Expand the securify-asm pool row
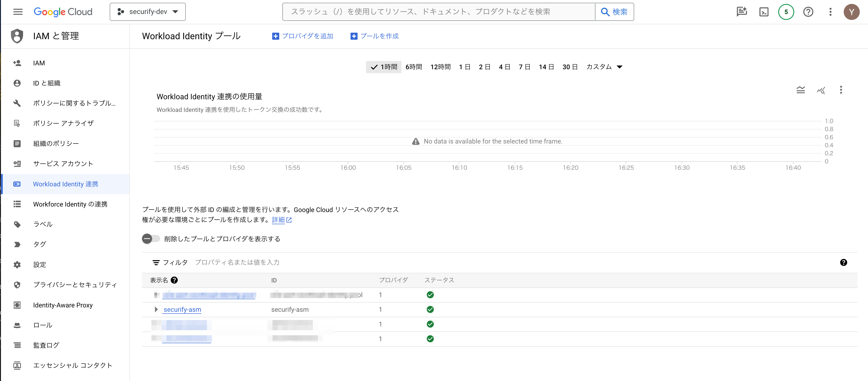 156,309
